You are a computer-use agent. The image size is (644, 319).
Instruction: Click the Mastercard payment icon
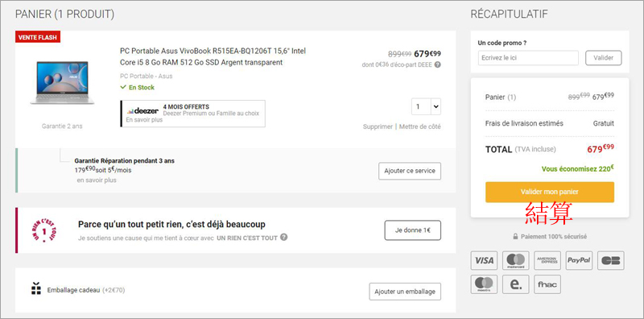[x=516, y=260]
